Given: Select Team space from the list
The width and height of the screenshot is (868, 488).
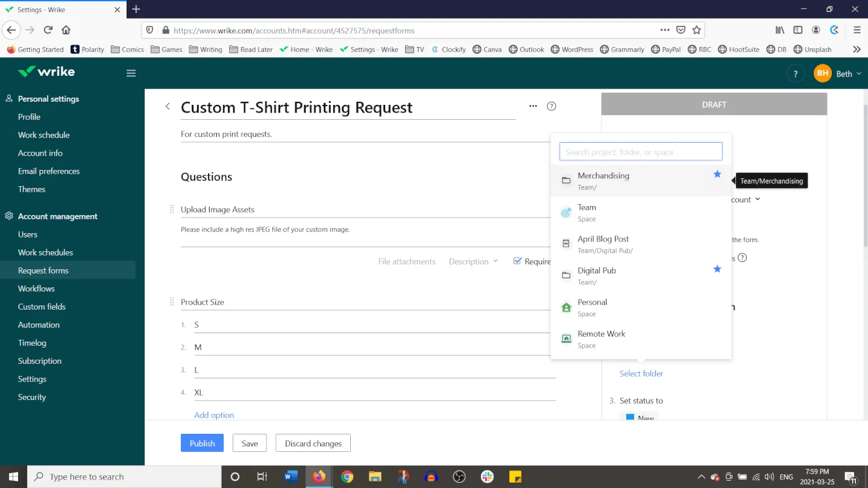Looking at the screenshot, I should coord(641,212).
